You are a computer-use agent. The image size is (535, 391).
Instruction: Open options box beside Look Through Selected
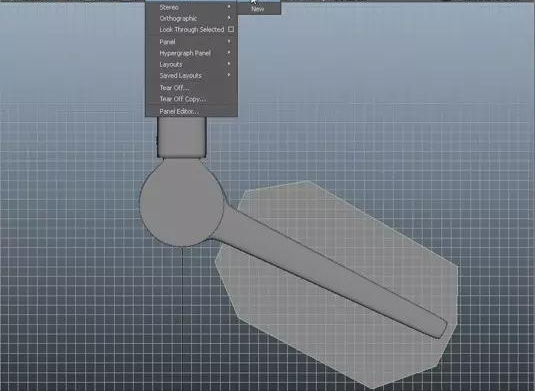(231, 29)
